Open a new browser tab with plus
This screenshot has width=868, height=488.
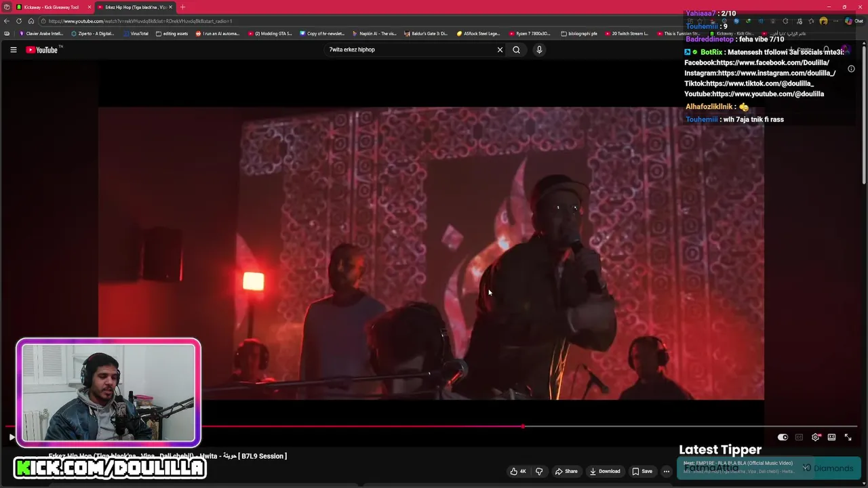click(182, 7)
